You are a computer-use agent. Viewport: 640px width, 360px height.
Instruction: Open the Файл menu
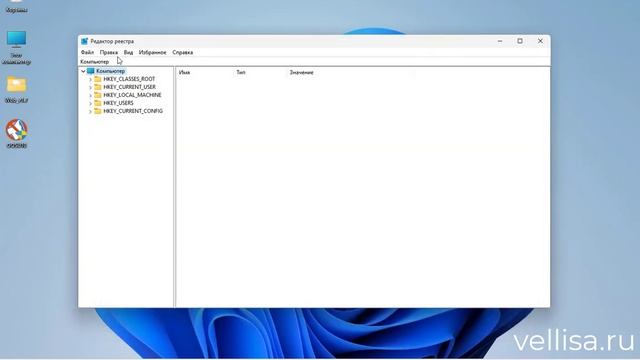pyautogui.click(x=87, y=52)
